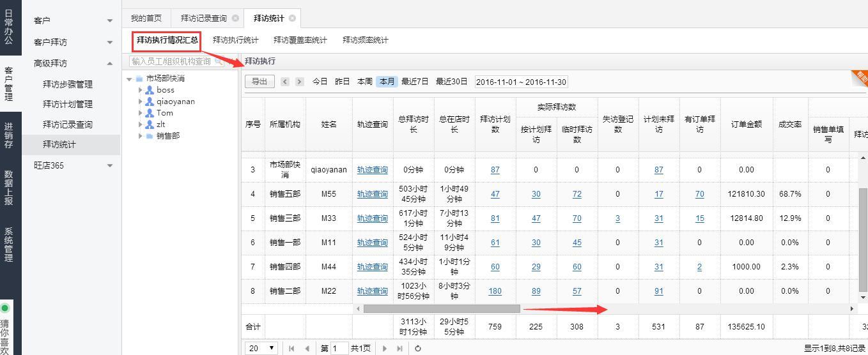The image size is (868, 355).
Task: Switch to the 拜访覆盖率统计 tab
Action: [300, 40]
